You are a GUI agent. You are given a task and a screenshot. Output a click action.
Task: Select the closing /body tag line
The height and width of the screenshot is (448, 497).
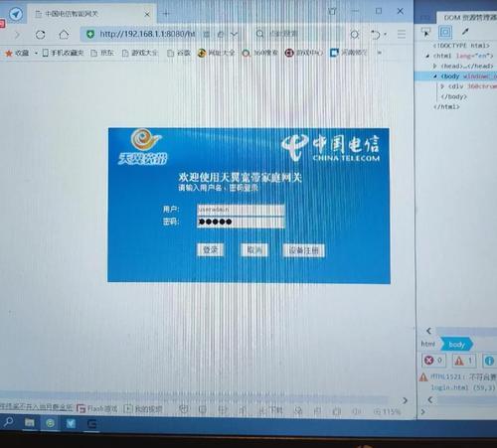[454, 96]
